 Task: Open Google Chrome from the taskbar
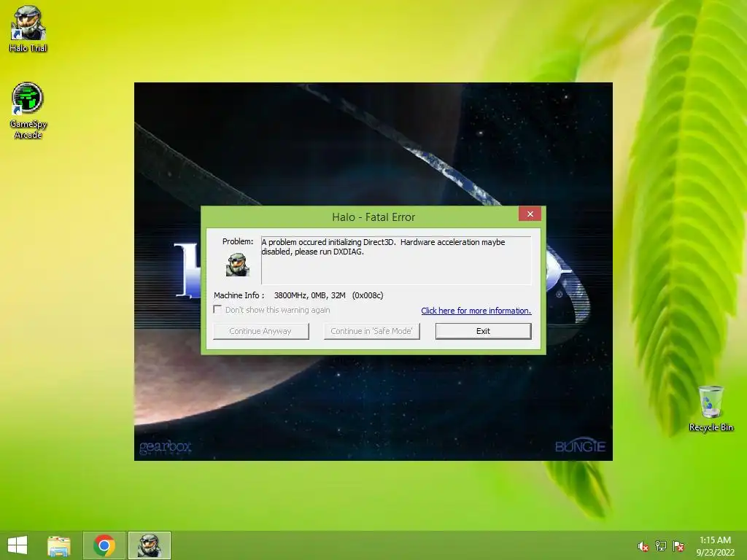click(104, 545)
